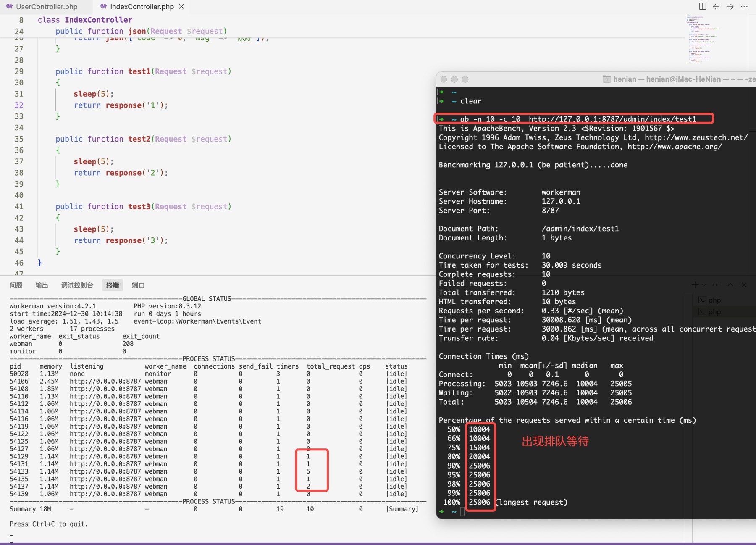Click line number 32 in gutter
756x545 pixels.
tap(19, 105)
